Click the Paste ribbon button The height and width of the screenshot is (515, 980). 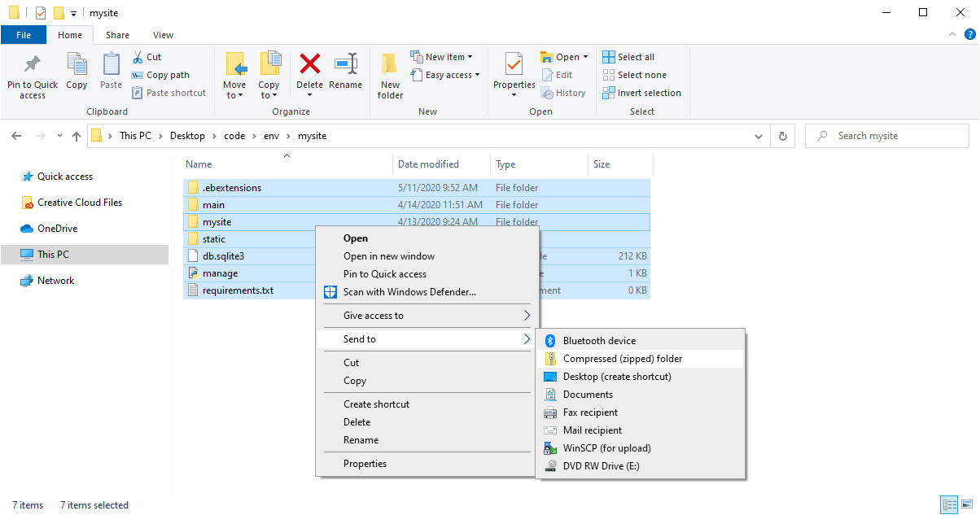tap(111, 72)
